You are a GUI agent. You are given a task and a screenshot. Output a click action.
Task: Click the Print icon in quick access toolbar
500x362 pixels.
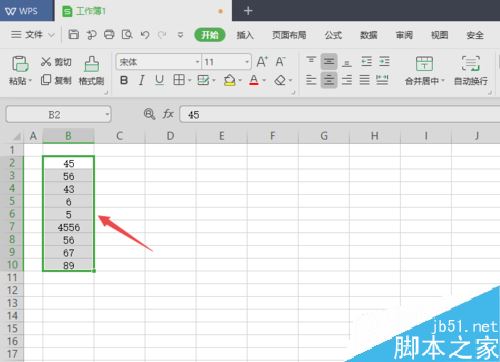109,34
